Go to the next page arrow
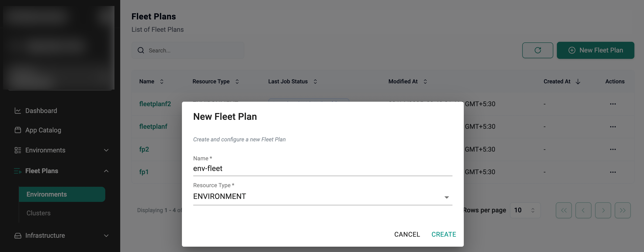The width and height of the screenshot is (644, 252). [603, 210]
